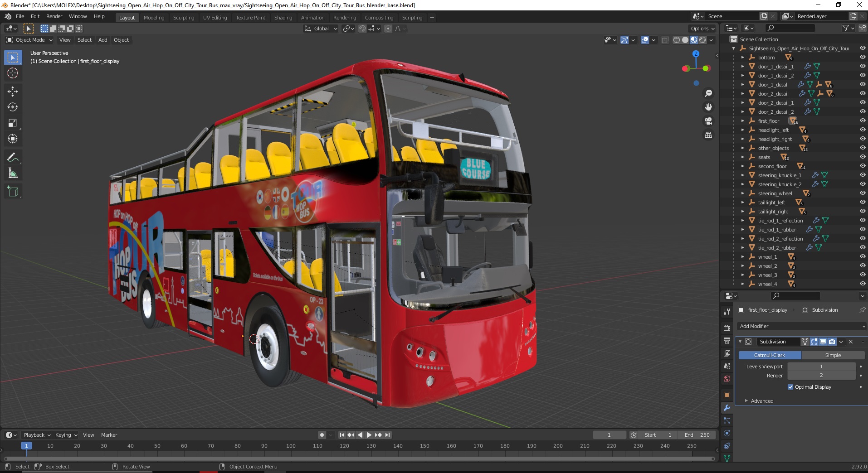868x473 pixels.
Task: Jump to last frame button
Action: pyautogui.click(x=387, y=435)
